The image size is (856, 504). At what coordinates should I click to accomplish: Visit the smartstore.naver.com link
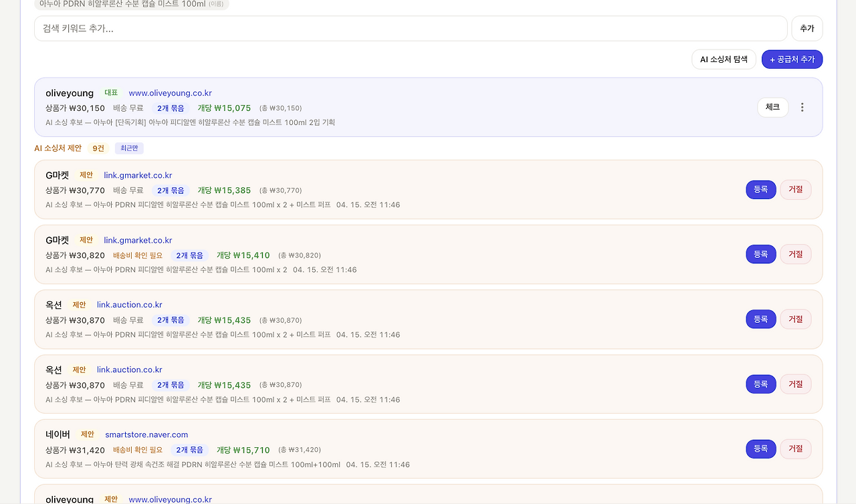[x=146, y=434]
